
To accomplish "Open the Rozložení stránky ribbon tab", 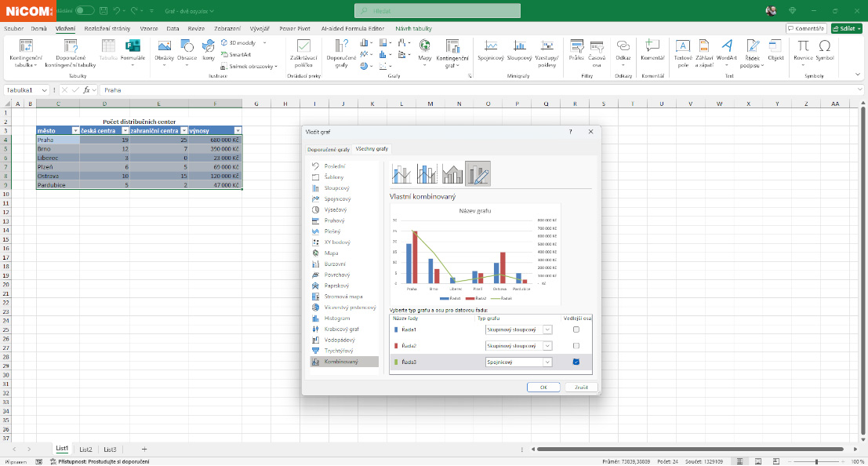I will [x=107, y=27].
